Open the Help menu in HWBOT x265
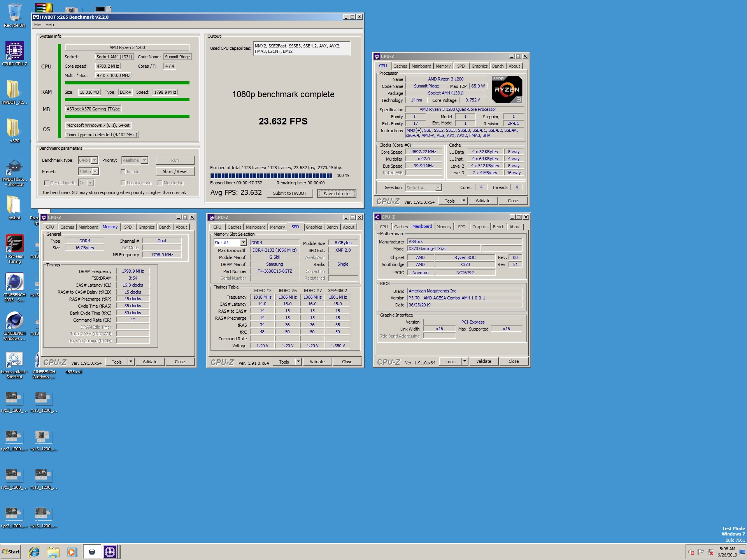 click(x=50, y=24)
